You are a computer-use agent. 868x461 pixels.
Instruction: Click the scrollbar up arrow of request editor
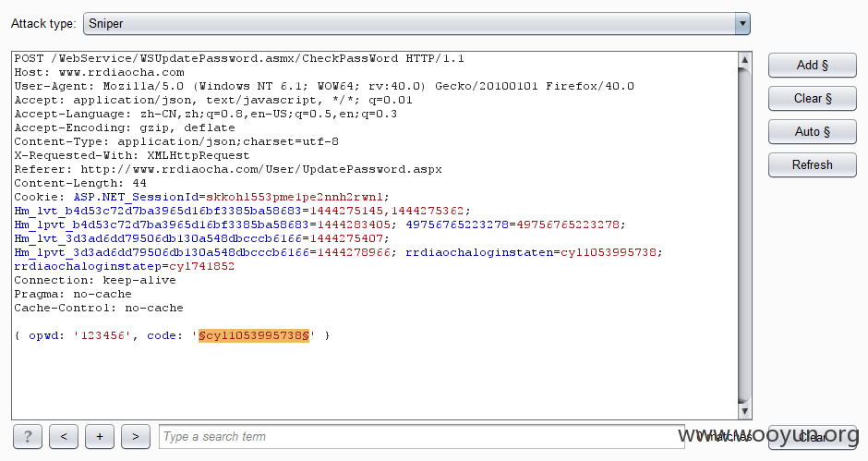[x=744, y=59]
